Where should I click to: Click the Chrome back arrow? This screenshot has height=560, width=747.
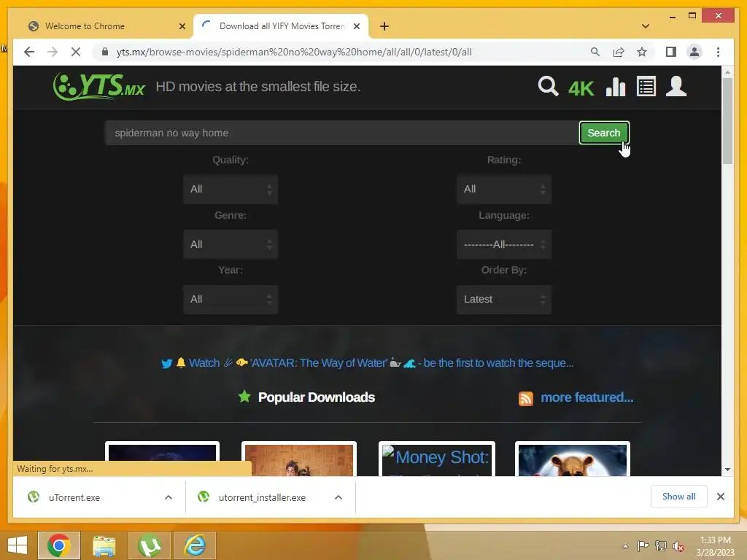29,52
